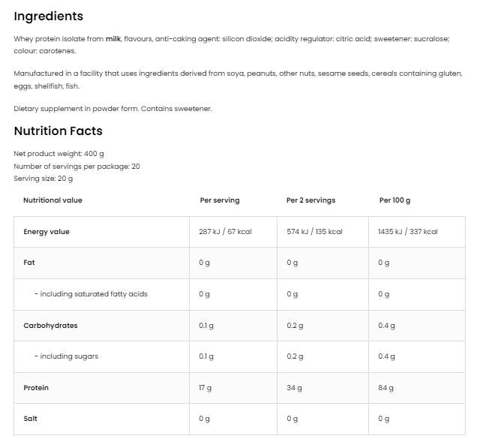
Task: Click the 1435 kJ / 337 kcal cell
Action: pyautogui.click(x=409, y=232)
